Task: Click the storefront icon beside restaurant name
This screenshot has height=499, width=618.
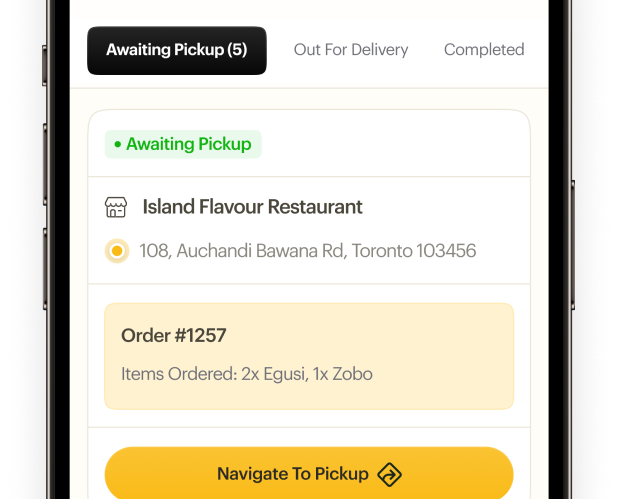Action: [x=117, y=208]
